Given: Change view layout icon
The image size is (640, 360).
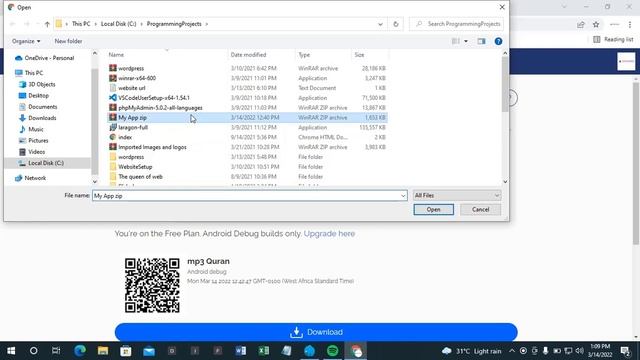Looking at the screenshot, I should coord(456,41).
